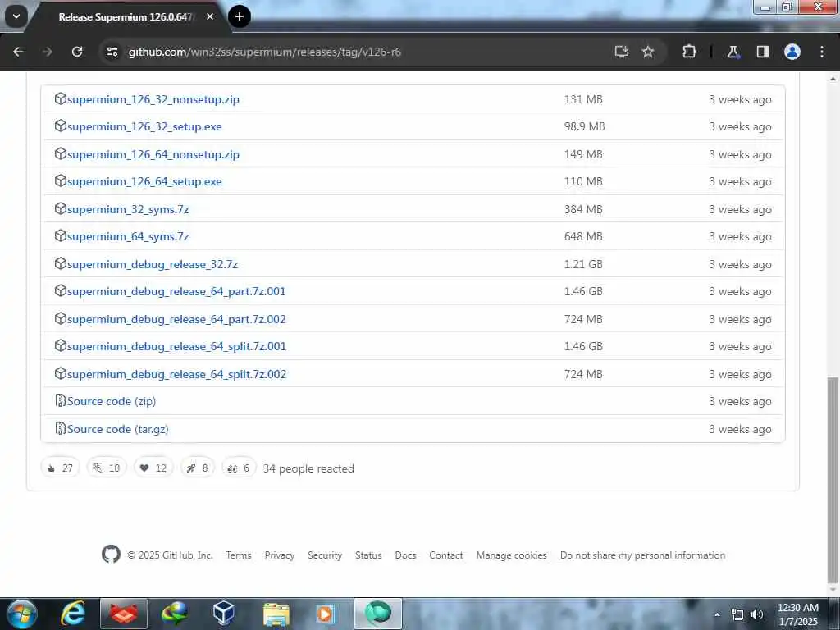Toggle the rocket reaction with 8
Viewport: 840px width, 630px height.
(197, 468)
